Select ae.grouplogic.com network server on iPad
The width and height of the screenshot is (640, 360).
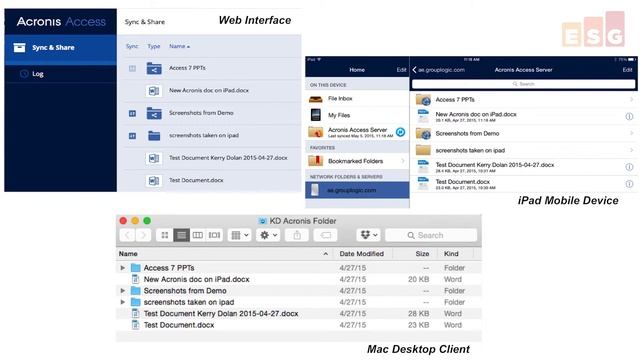coord(357,190)
